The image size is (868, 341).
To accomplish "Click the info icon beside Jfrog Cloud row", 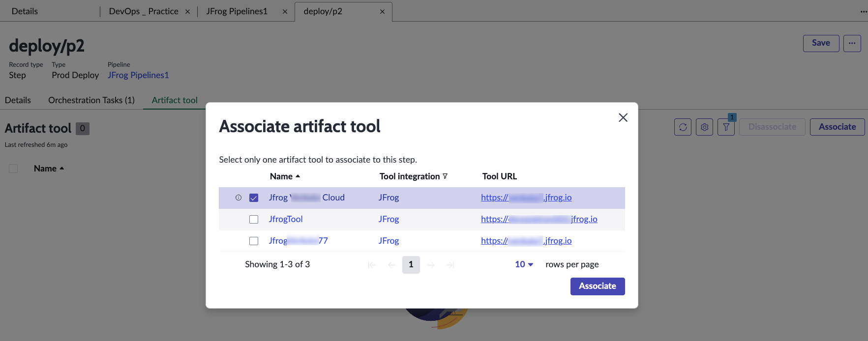I will pos(239,198).
